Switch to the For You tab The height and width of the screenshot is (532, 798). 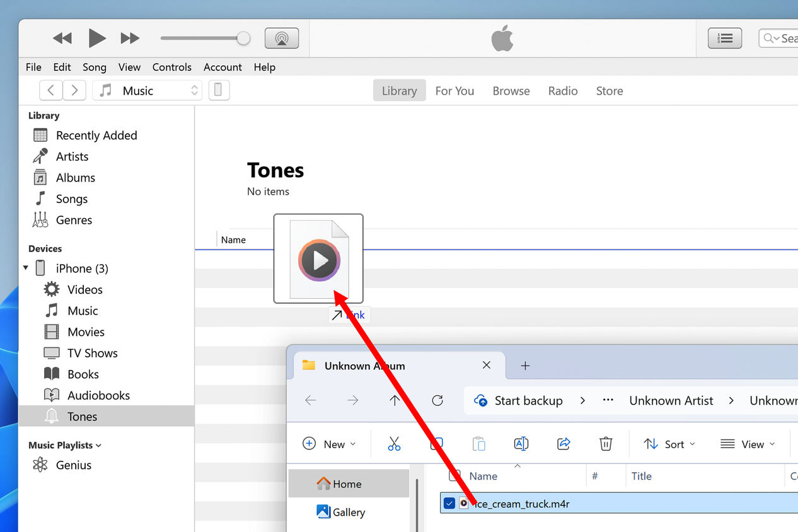(x=454, y=91)
